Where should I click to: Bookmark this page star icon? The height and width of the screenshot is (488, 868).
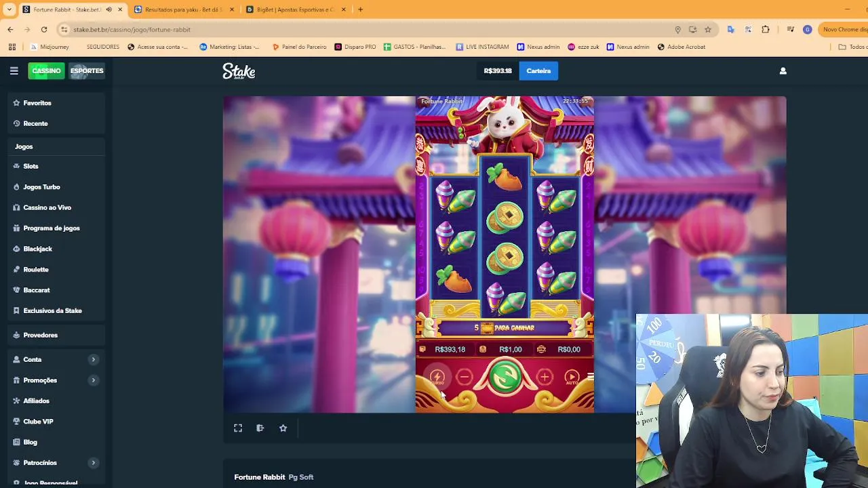(708, 29)
